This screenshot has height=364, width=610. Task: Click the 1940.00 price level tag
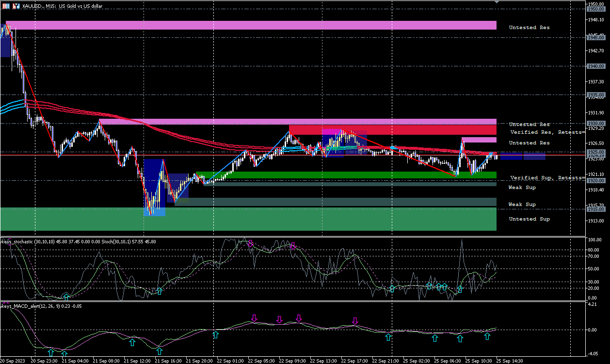pyautogui.click(x=595, y=66)
